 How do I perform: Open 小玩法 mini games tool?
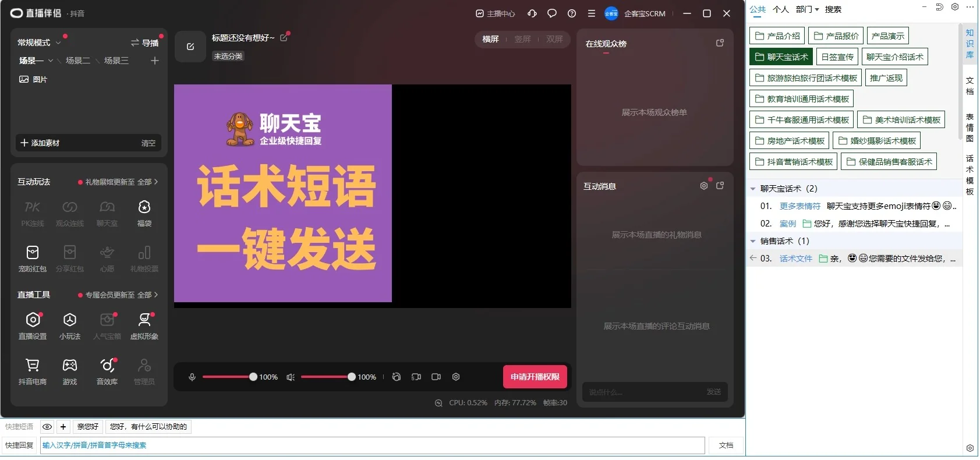coord(70,326)
